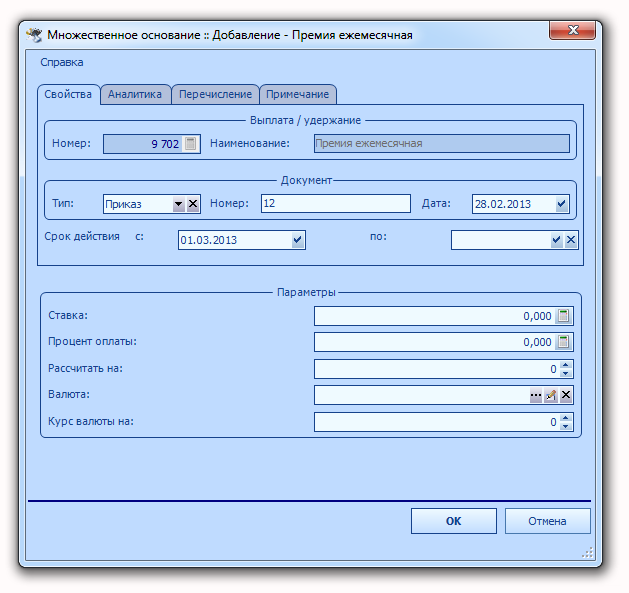Switch to the Примечание tab

tap(298, 94)
